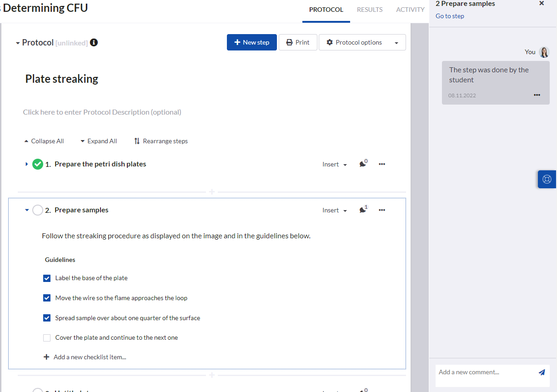The height and width of the screenshot is (392, 557).
Task: Expand step 1 Prepare the petri dish plates
Action: [x=26, y=164]
